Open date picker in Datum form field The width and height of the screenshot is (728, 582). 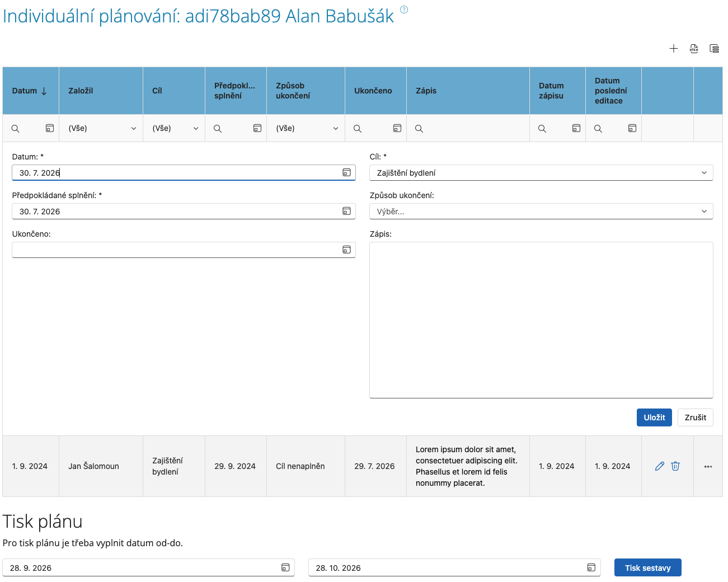(347, 172)
